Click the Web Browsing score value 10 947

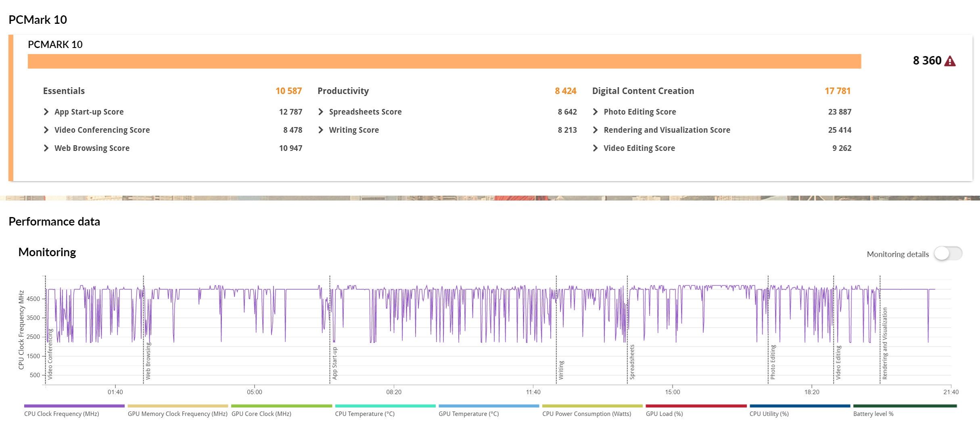(x=290, y=148)
